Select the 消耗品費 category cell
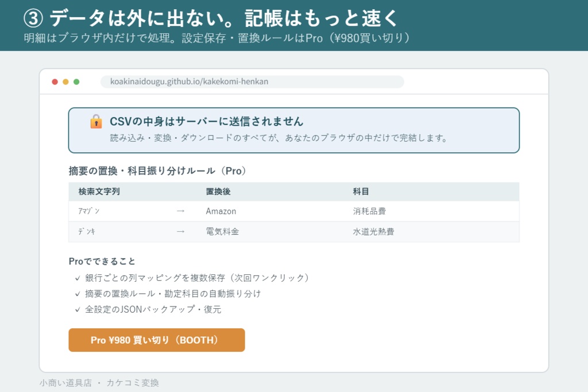The image size is (588, 392). click(369, 211)
